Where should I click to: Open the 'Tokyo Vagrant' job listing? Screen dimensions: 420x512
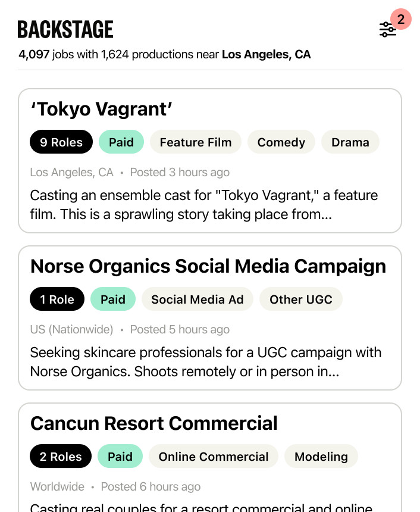coord(101,110)
